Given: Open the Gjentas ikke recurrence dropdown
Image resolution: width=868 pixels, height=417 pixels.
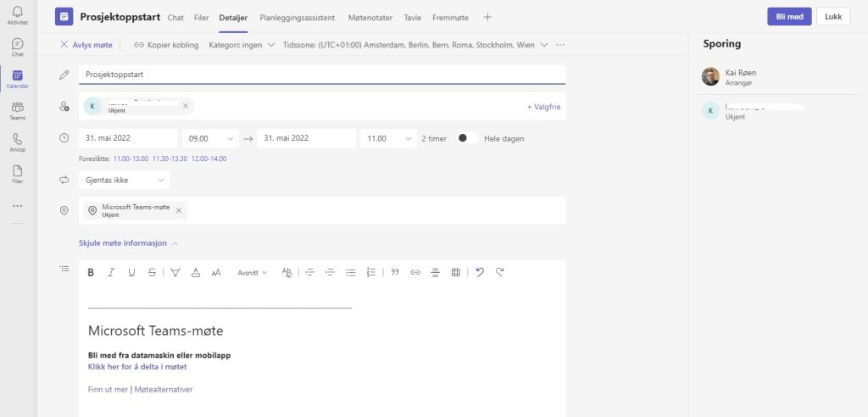Looking at the screenshot, I should tap(125, 180).
